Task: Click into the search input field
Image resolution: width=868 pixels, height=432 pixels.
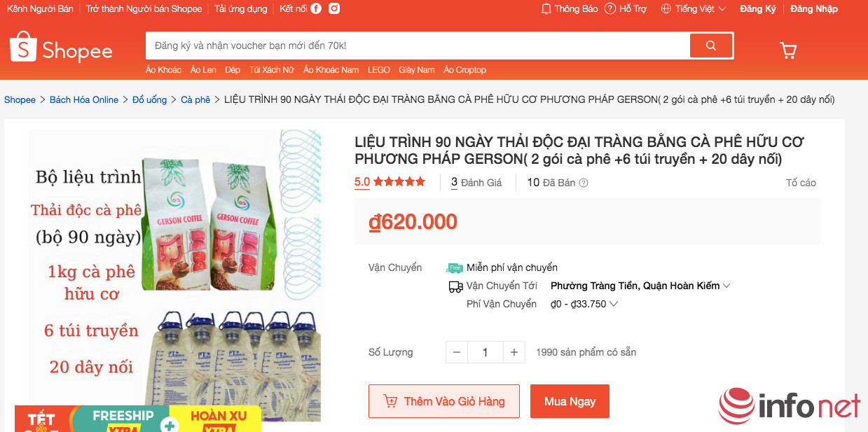Action: coord(417,46)
